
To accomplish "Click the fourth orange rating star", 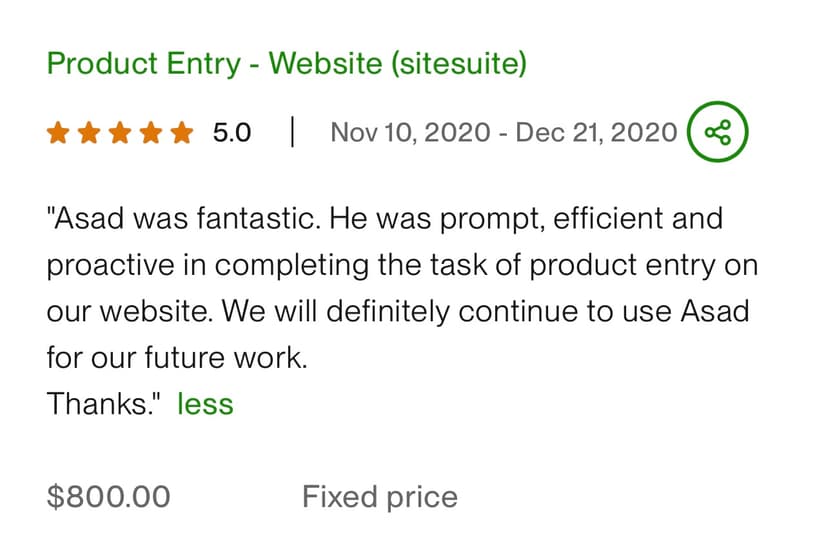I will click(150, 133).
